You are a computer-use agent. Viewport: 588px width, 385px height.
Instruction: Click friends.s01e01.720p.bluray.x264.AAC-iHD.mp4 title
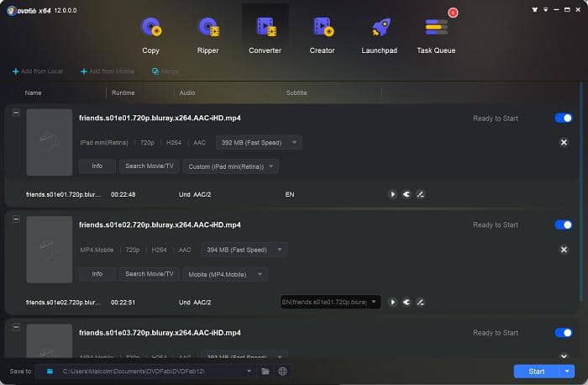click(160, 118)
